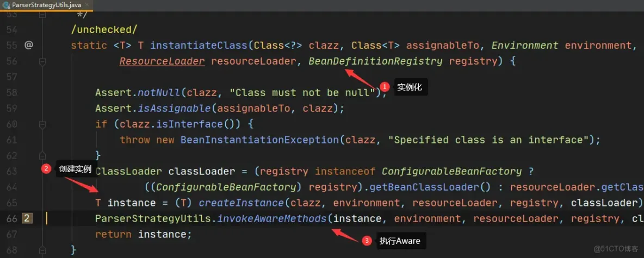Screen dimensions: 644x258
Task: Click the underlined ResourceLoader type
Action: [162, 61]
